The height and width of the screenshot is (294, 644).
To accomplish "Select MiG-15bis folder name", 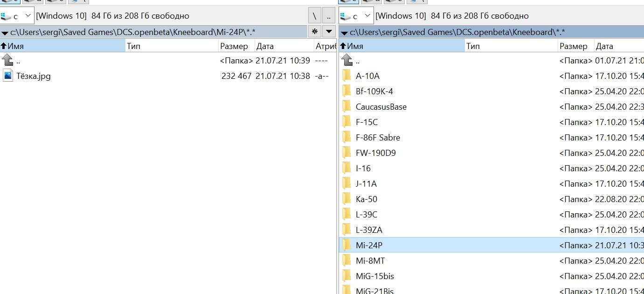I will point(375,276).
